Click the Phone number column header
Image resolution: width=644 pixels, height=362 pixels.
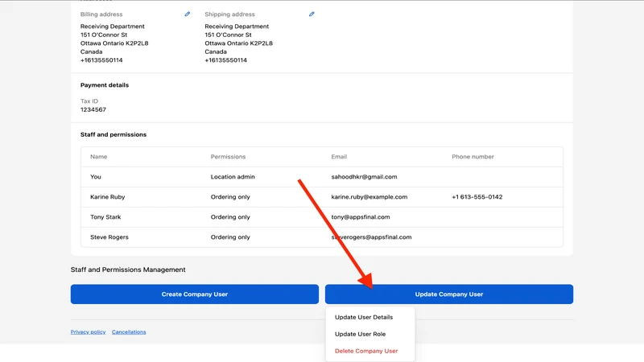click(x=473, y=157)
